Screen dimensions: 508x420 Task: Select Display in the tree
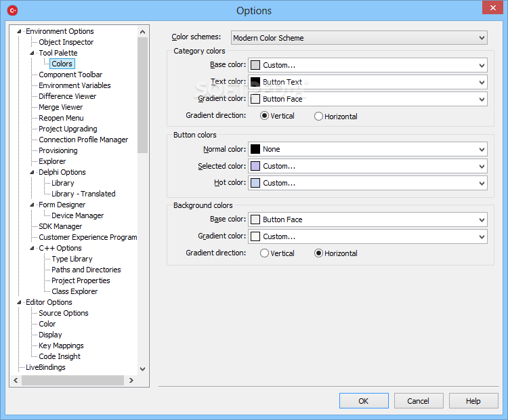[x=50, y=335]
